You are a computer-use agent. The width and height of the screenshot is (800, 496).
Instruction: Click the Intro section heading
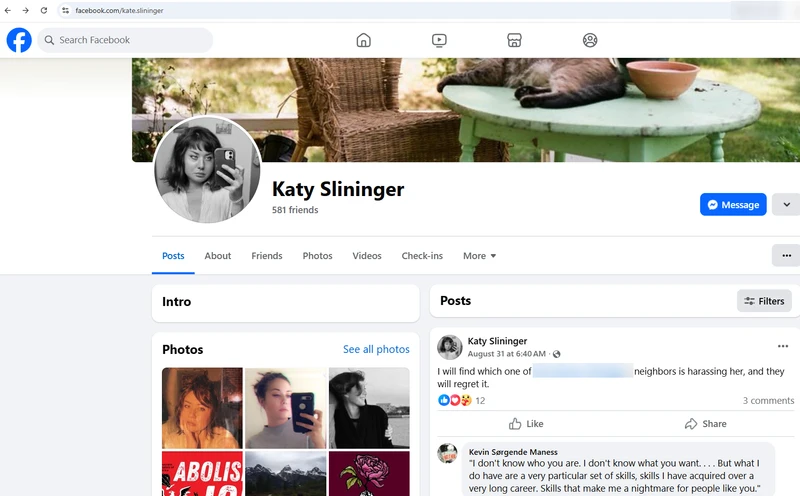pyautogui.click(x=177, y=302)
